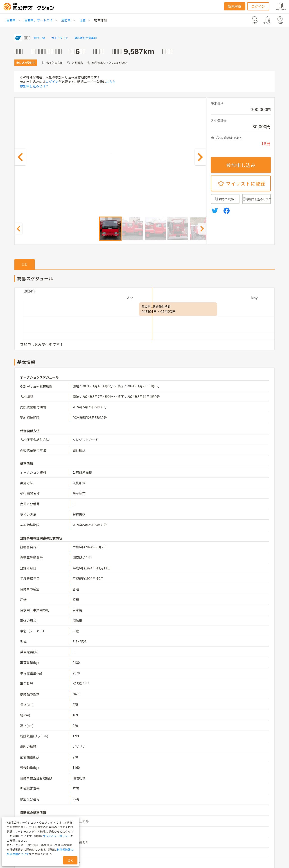Click the 申し込み受付中 status badge
The width and height of the screenshot is (289, 868).
tap(26, 63)
